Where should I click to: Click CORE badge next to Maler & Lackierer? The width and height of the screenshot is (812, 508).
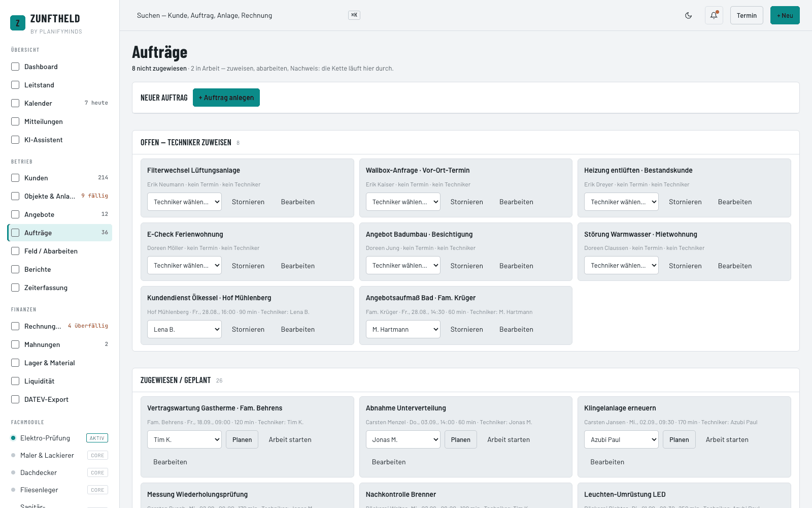tap(97, 455)
